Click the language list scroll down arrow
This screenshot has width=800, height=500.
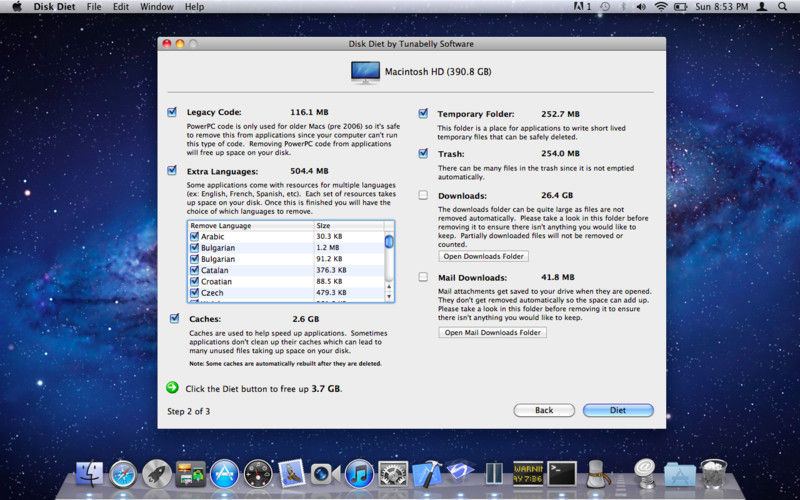pyautogui.click(x=389, y=296)
